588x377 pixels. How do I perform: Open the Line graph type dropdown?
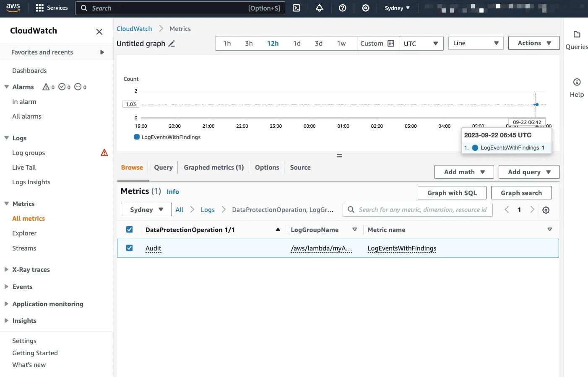pos(476,43)
